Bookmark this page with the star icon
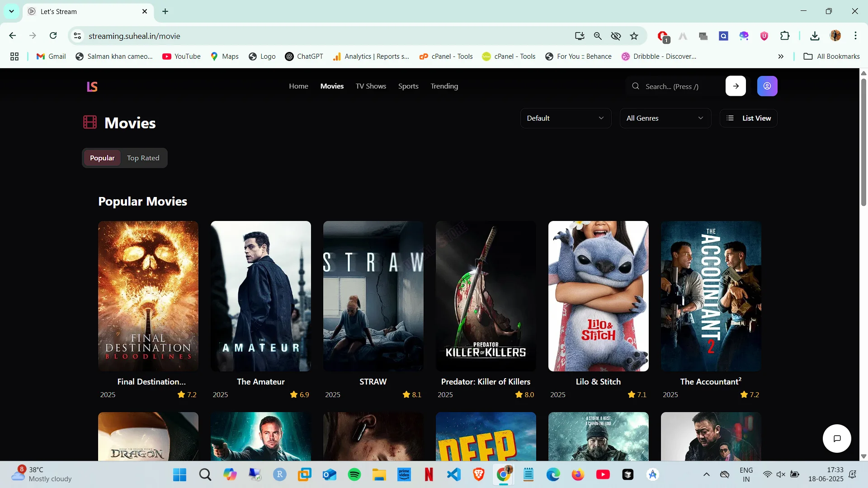Viewport: 868px width, 488px height. click(x=634, y=36)
